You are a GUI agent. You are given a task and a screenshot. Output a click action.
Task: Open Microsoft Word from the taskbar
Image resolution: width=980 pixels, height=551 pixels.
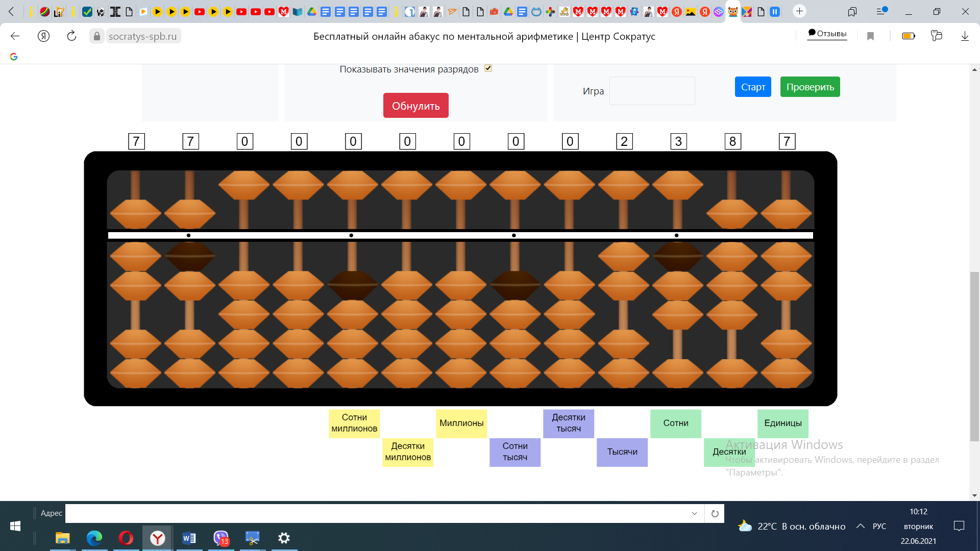(189, 538)
